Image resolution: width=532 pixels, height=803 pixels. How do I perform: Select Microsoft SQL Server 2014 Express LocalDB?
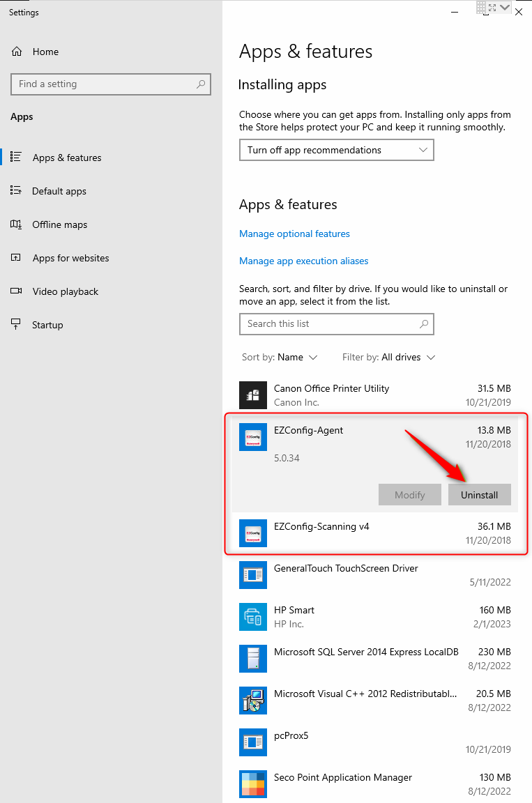point(375,659)
